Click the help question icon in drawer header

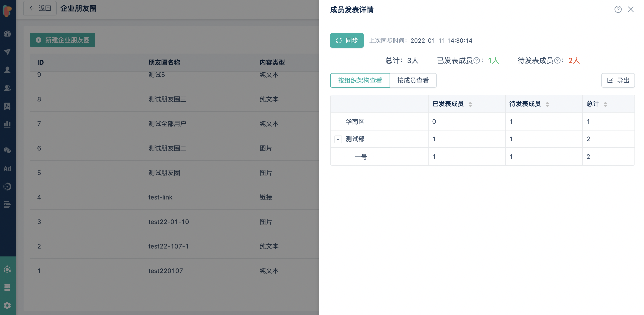tap(618, 10)
